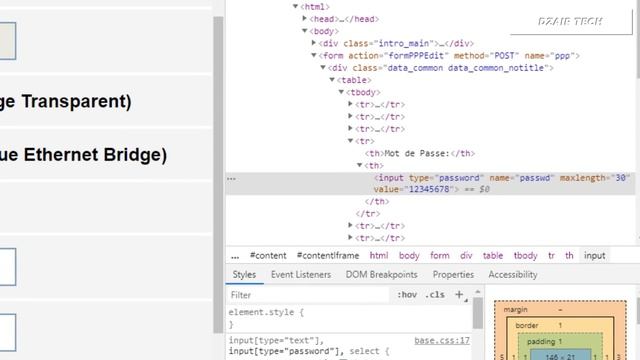Collapse the th node containing the input
Image resolution: width=640 pixels, height=360 pixels.
(360, 165)
